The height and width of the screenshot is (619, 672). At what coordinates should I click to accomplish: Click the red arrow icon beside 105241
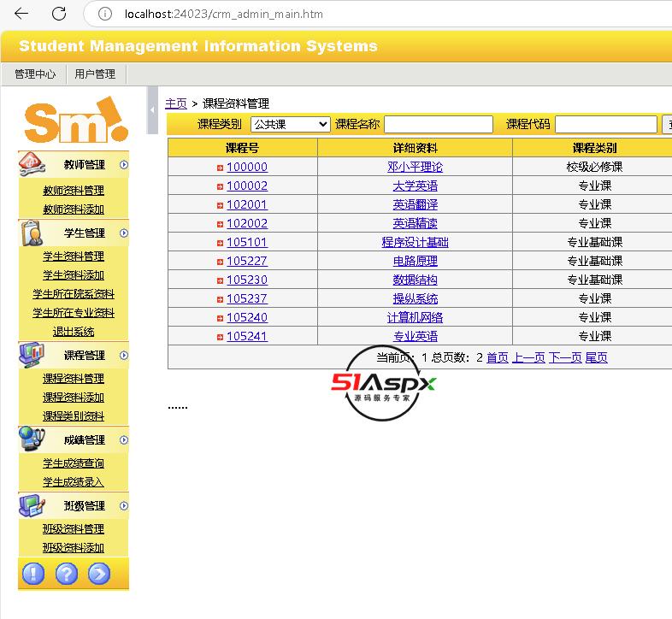pyautogui.click(x=220, y=337)
